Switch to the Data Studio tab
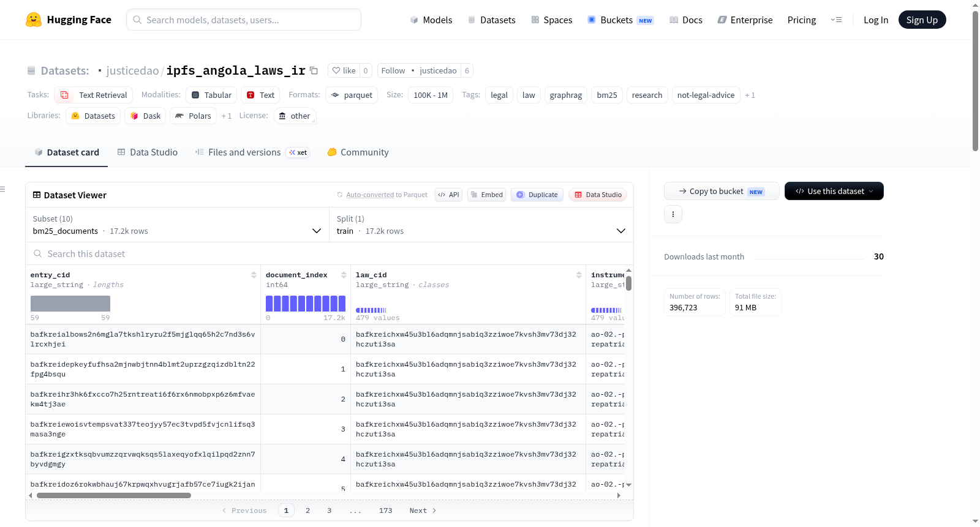 [x=148, y=152]
